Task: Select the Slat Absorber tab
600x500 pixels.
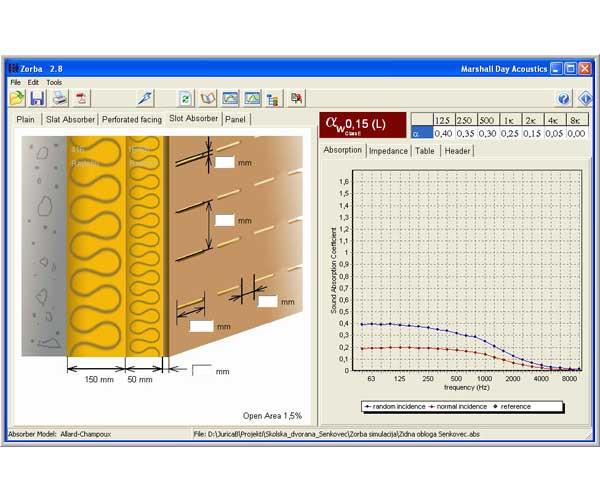Action: [x=72, y=119]
